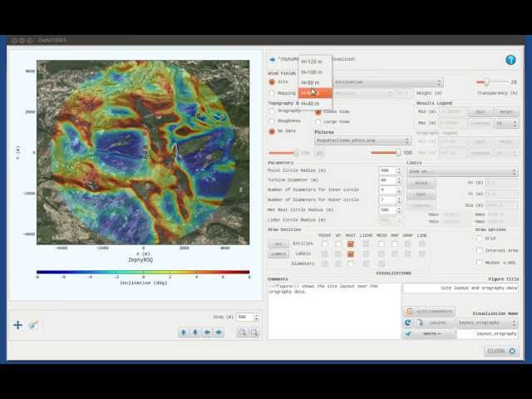Screen dimensions: 532x399
Task: Zoom out using the magnifier minus icon
Action: tap(254, 332)
